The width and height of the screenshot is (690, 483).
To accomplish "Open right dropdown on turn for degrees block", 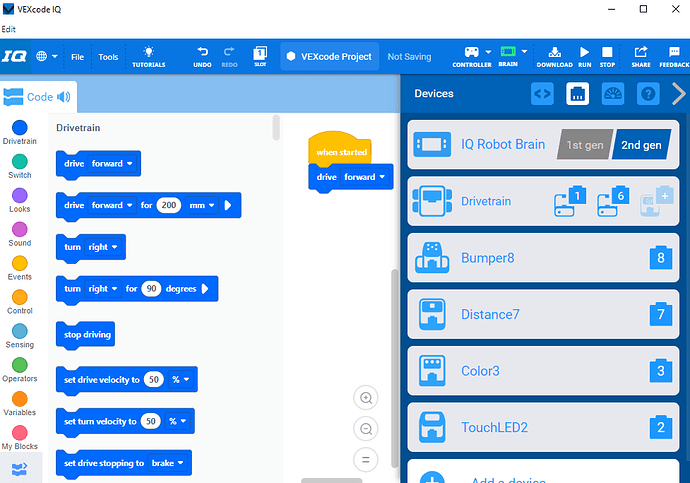I will point(103,289).
